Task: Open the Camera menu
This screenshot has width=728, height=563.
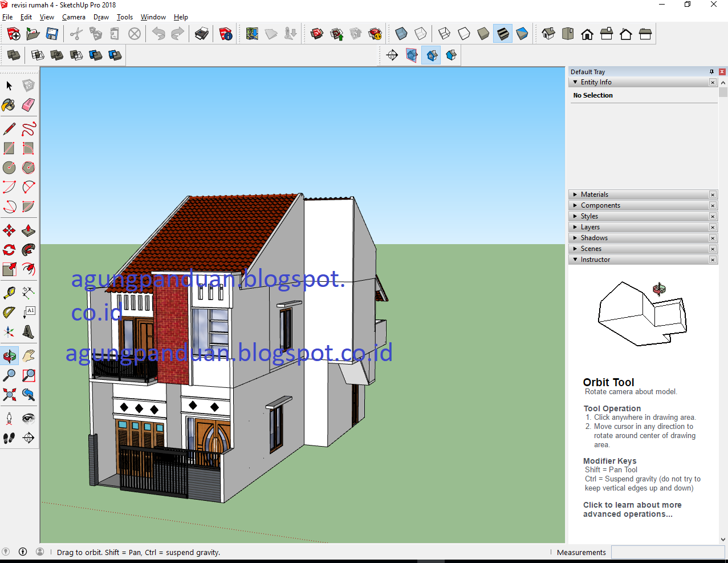Action: pos(74,17)
